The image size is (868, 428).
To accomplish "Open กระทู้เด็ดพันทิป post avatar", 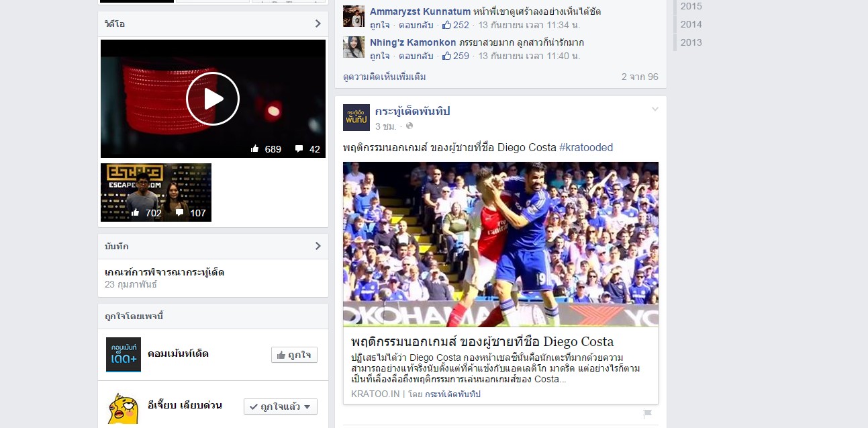I will pyautogui.click(x=356, y=118).
